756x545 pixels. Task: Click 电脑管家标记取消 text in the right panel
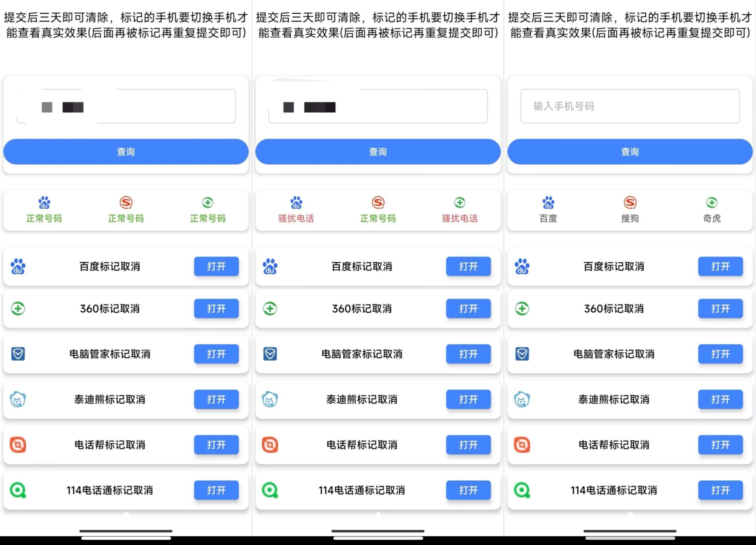614,354
